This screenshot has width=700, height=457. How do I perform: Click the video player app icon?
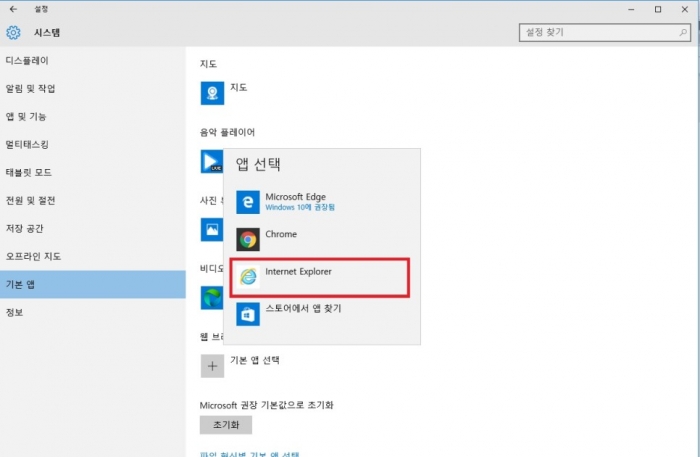click(212, 298)
